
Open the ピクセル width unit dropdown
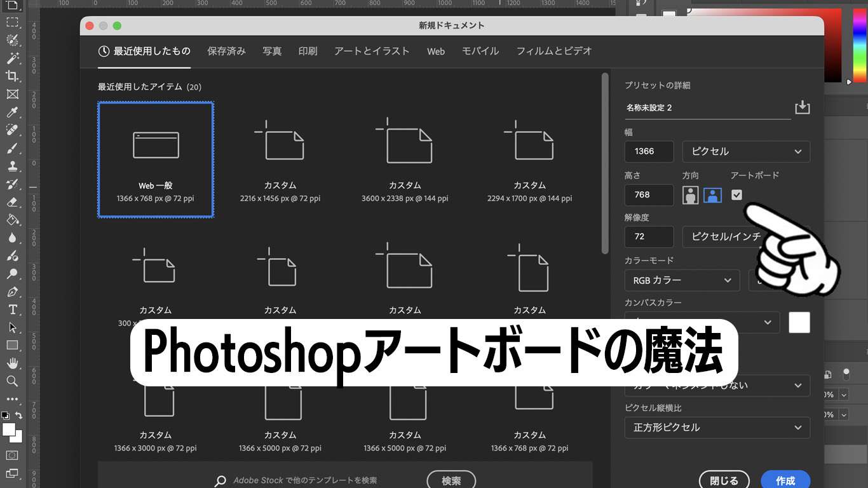point(746,151)
